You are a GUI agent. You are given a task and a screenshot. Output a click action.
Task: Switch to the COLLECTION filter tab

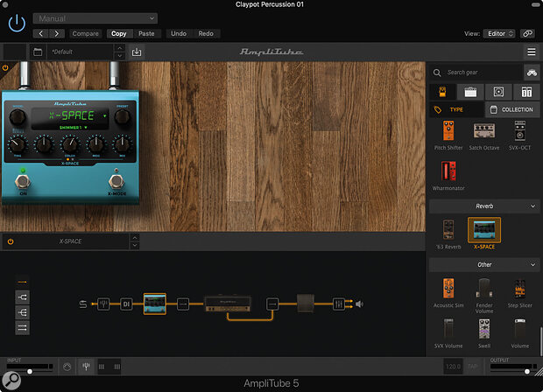(x=512, y=109)
